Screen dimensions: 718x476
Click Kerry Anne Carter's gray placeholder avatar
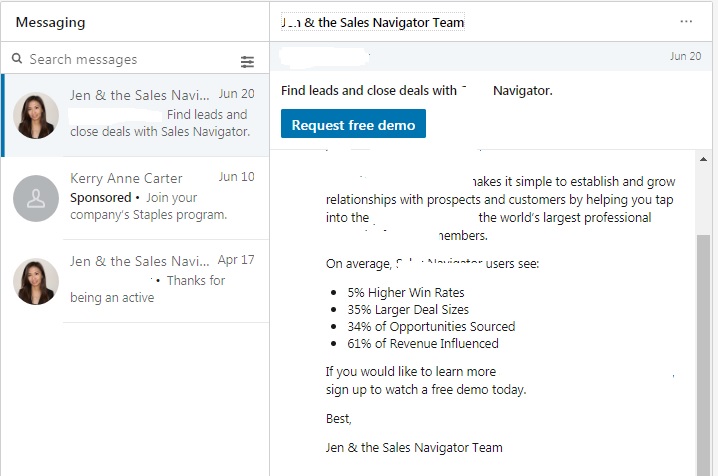tap(36, 198)
